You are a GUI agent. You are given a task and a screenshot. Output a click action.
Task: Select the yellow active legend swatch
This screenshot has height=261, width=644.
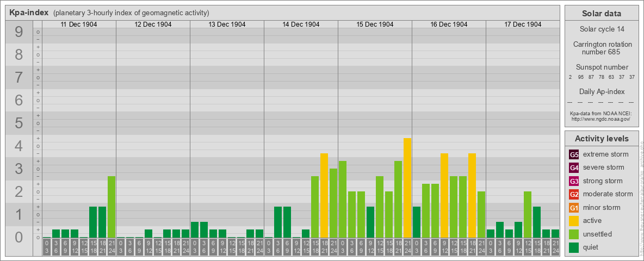pyautogui.click(x=574, y=221)
